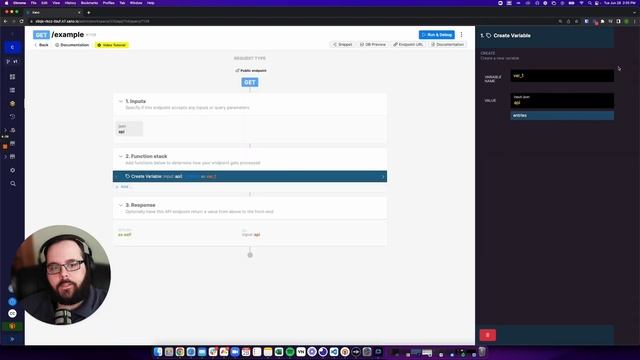Open Trash in the Dock

[x=482, y=352]
